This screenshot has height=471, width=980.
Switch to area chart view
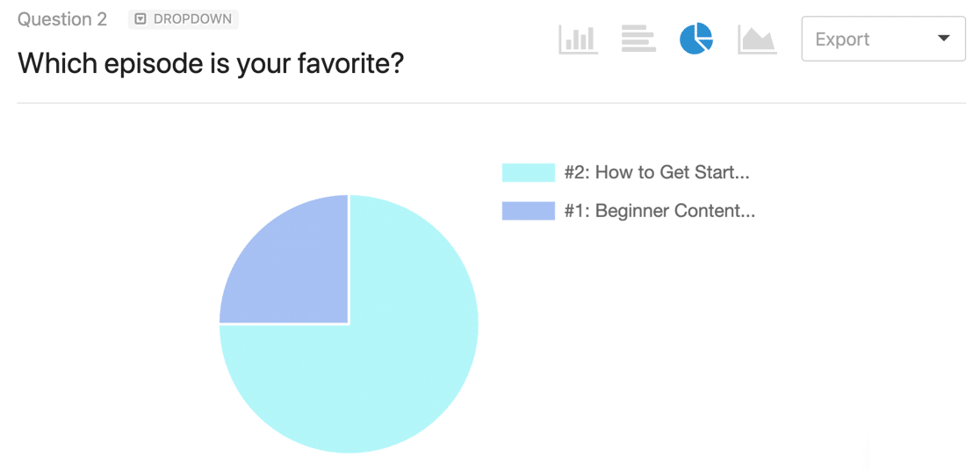[x=757, y=39]
